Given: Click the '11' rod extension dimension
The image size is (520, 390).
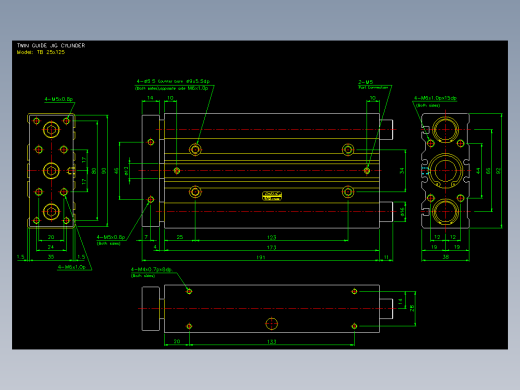Looking at the screenshot, I should pyautogui.click(x=386, y=257).
